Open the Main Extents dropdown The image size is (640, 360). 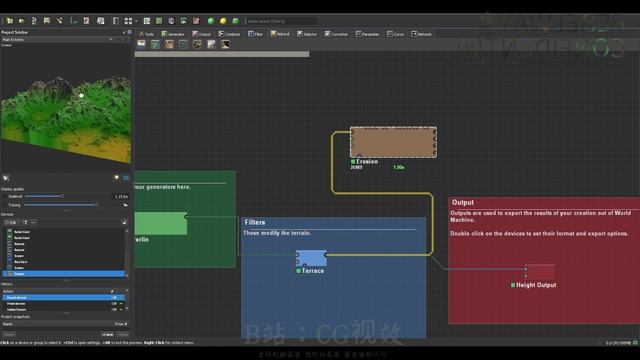[x=57, y=40]
